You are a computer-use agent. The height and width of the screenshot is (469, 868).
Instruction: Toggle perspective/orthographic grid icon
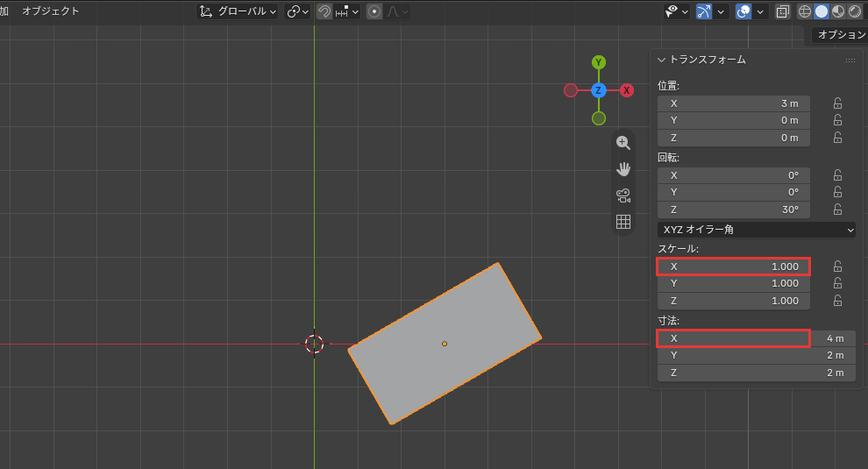pyautogui.click(x=623, y=222)
